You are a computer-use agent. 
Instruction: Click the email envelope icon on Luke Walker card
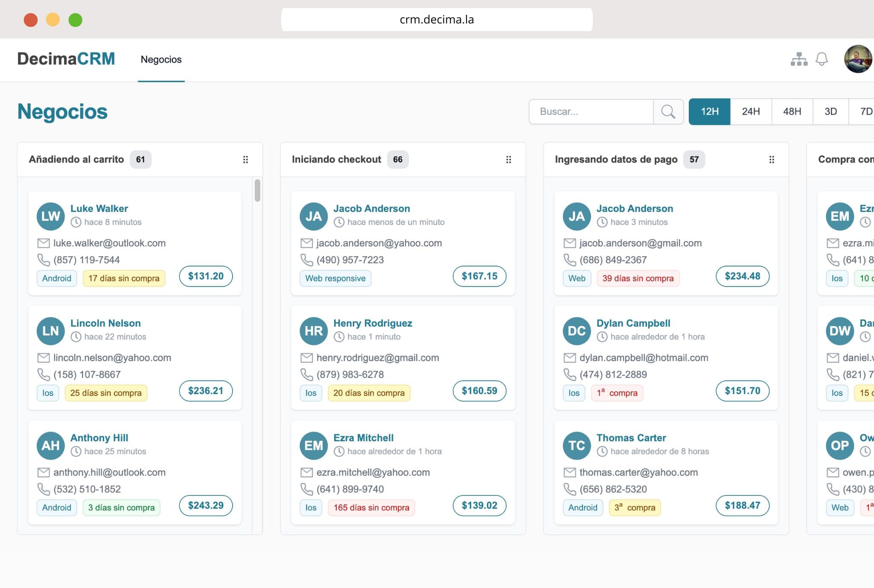pos(44,243)
